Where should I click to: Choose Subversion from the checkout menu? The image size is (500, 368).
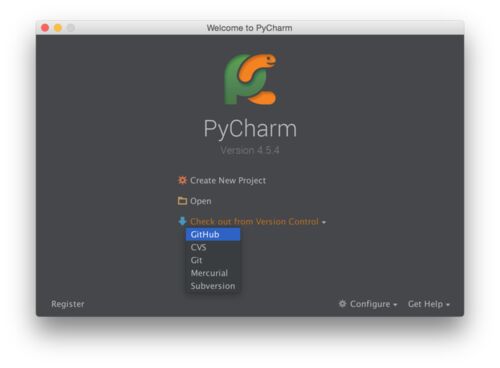tap(213, 286)
